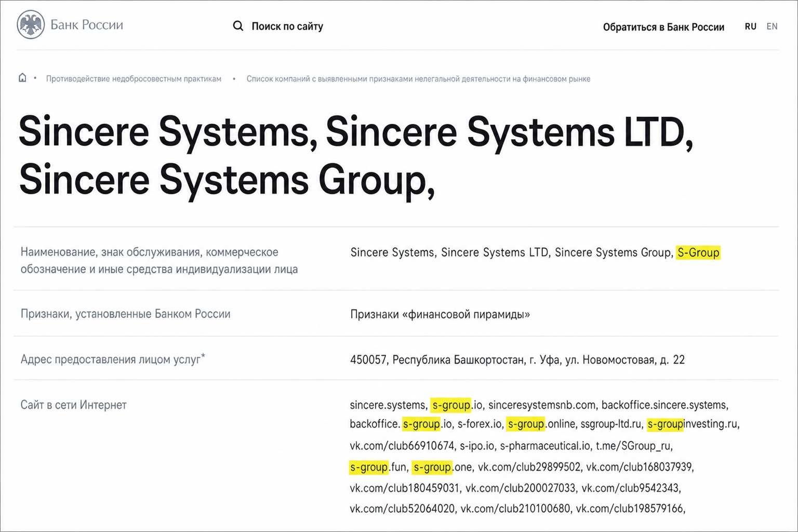Select 'ssgroup-ltd.ru' site entry
The height and width of the screenshot is (532, 798).
click(x=611, y=424)
